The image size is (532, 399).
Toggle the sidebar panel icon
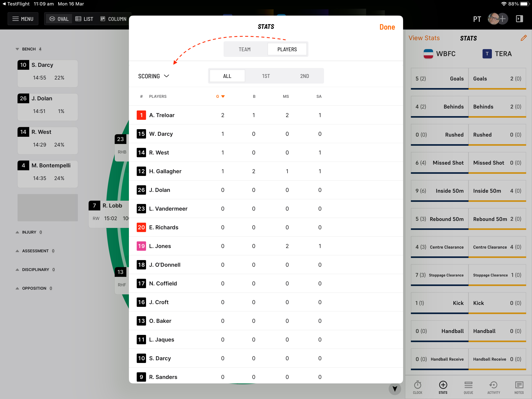pos(519,19)
